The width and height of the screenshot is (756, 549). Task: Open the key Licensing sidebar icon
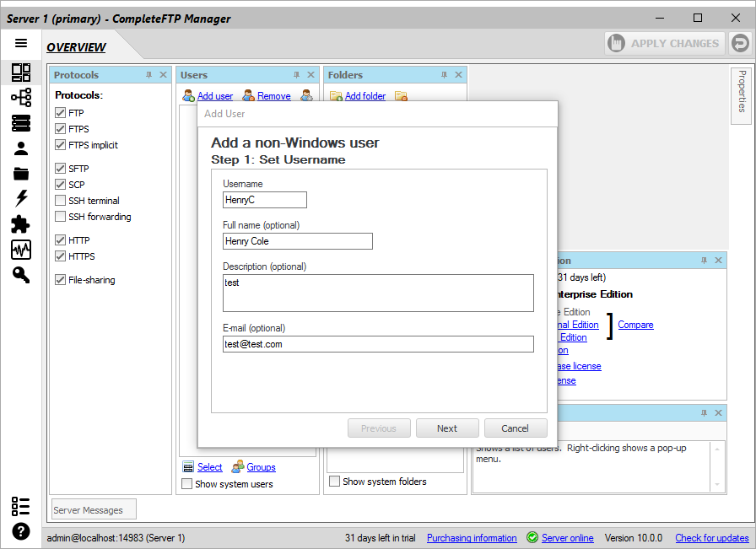pos(21,275)
